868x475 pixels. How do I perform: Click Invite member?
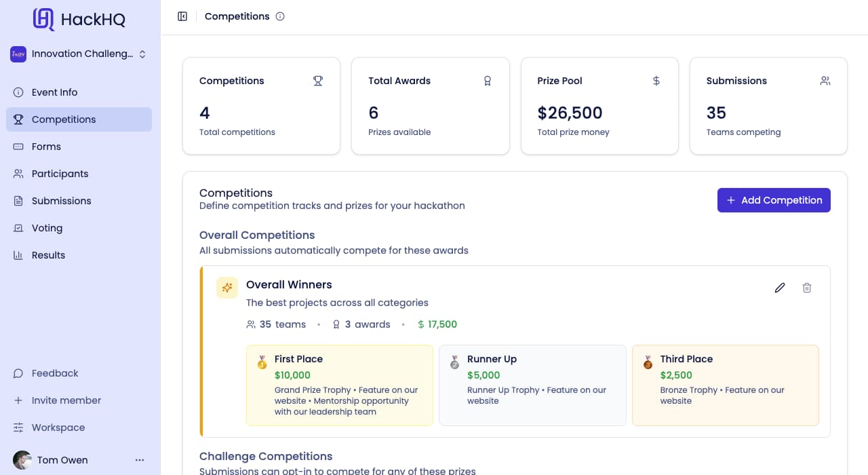tap(66, 400)
